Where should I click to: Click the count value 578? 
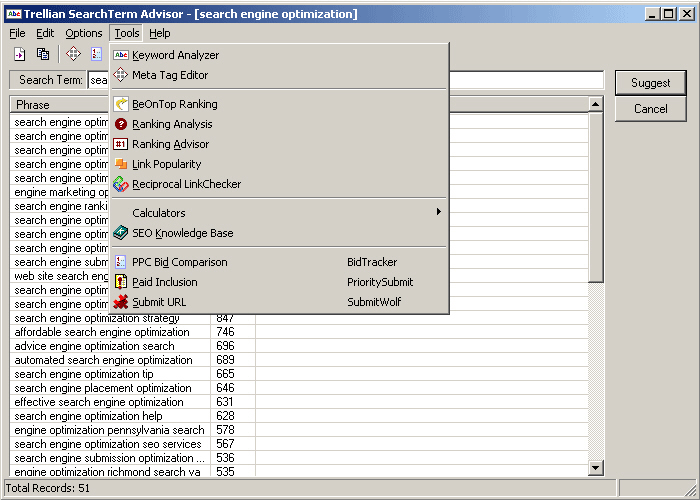coord(225,430)
